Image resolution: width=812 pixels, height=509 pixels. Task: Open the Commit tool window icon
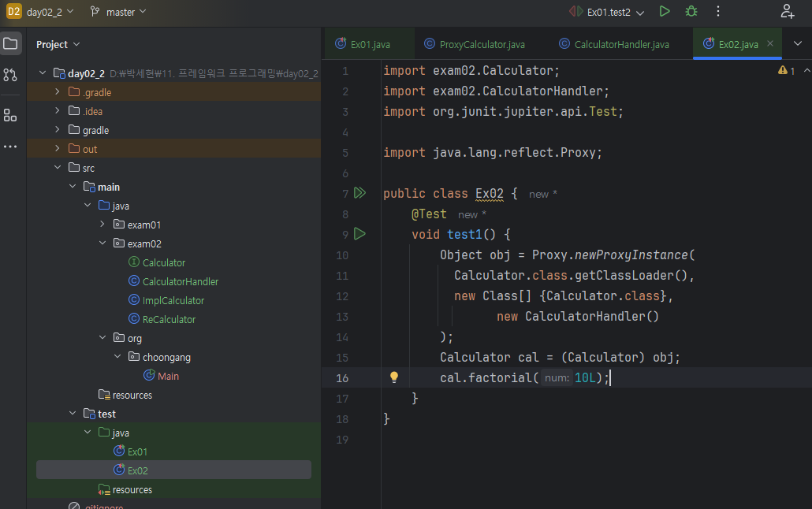10,75
